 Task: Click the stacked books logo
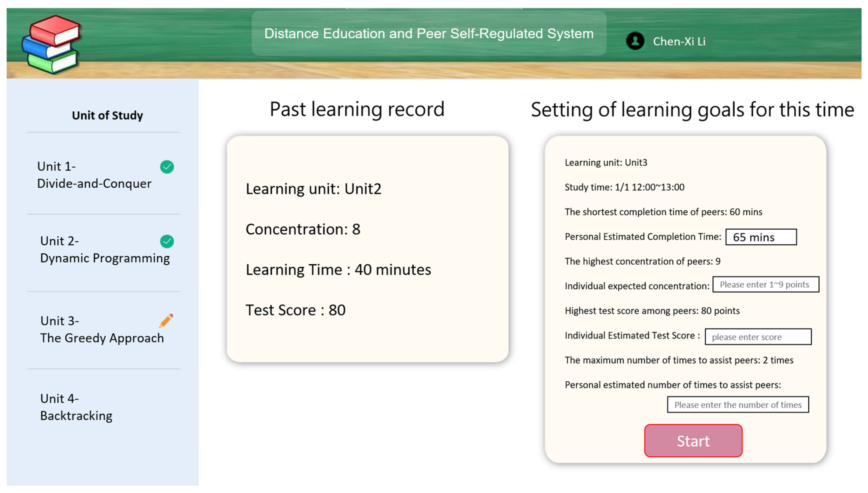click(x=52, y=44)
